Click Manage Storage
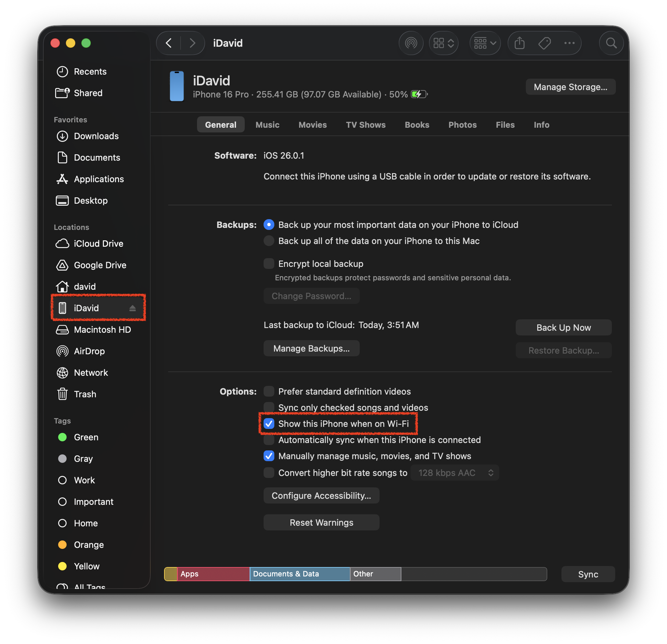Image resolution: width=667 pixels, height=644 pixels. coord(571,87)
